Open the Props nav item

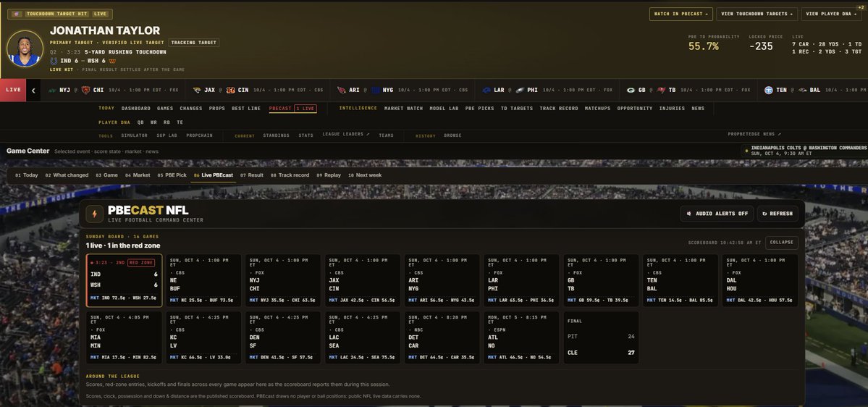pyautogui.click(x=217, y=109)
